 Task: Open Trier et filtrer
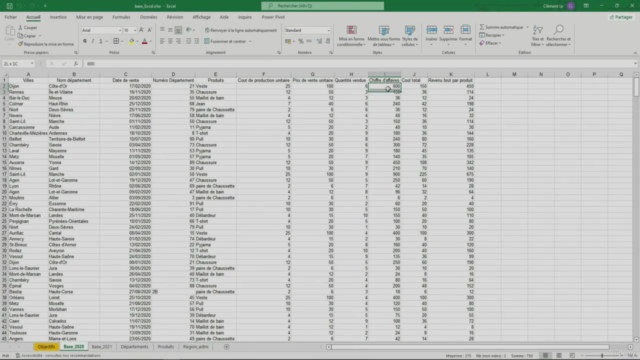point(538,36)
